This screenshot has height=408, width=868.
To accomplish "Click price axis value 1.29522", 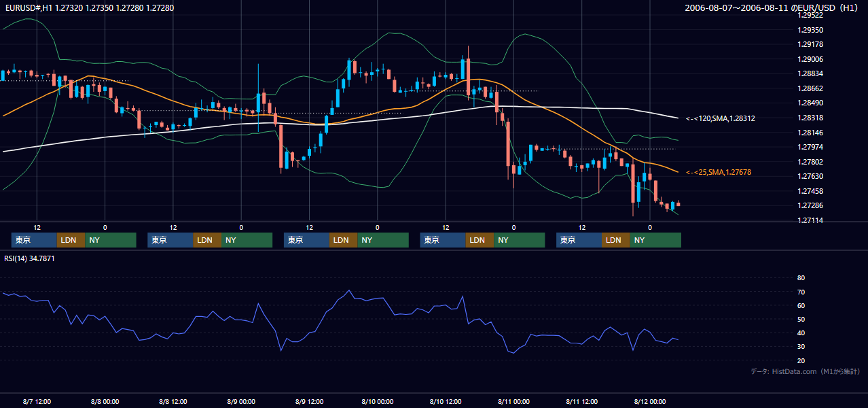I will click(810, 16).
